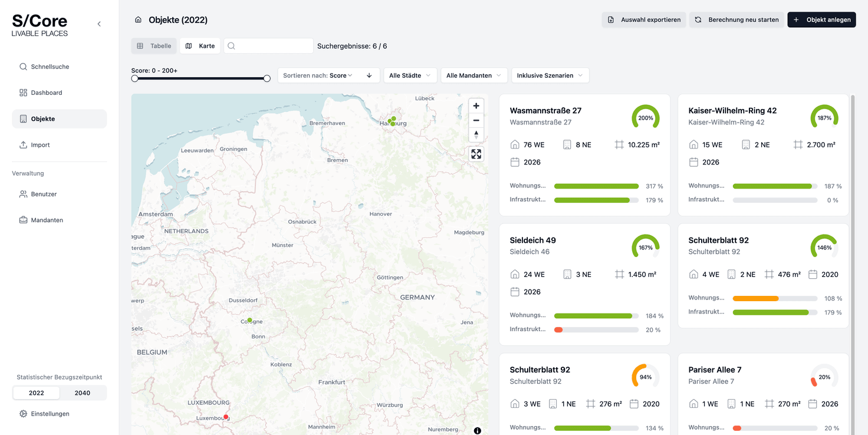Image resolution: width=868 pixels, height=435 pixels.
Task: Click the compass reset icon on the map
Action: point(476,134)
